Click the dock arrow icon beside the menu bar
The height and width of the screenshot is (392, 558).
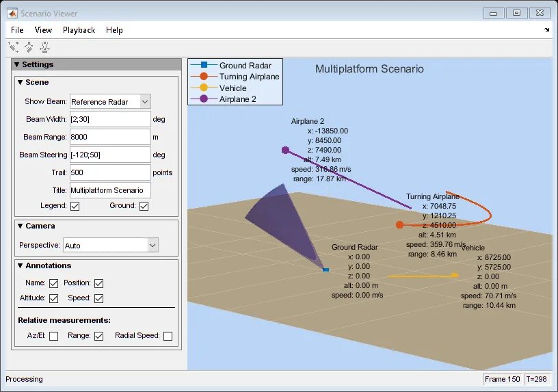(x=546, y=30)
